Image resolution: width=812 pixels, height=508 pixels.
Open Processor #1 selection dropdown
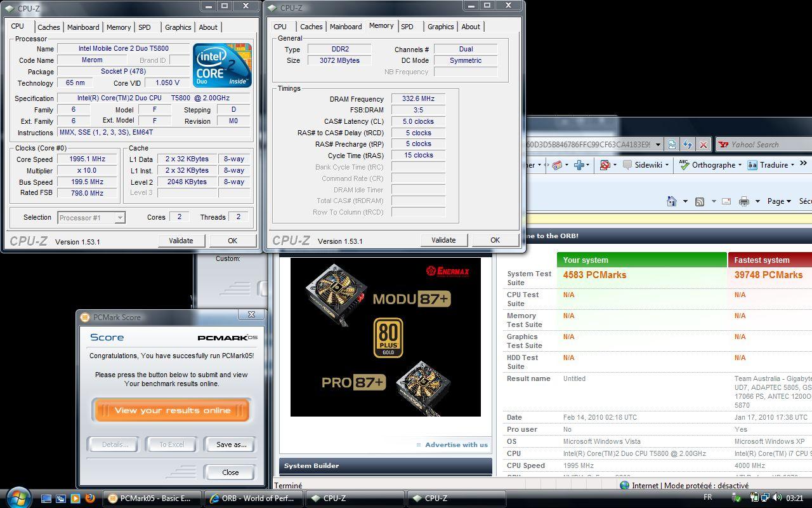(119, 218)
